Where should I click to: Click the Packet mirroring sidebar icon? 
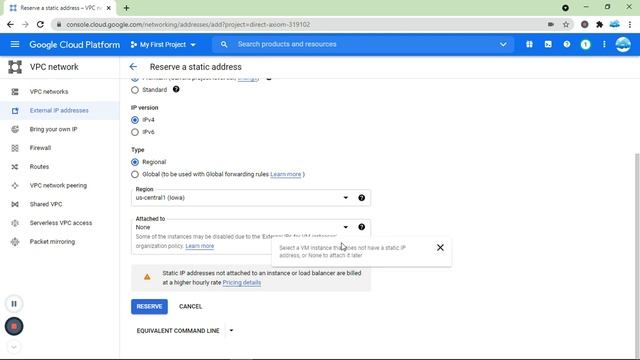15,242
